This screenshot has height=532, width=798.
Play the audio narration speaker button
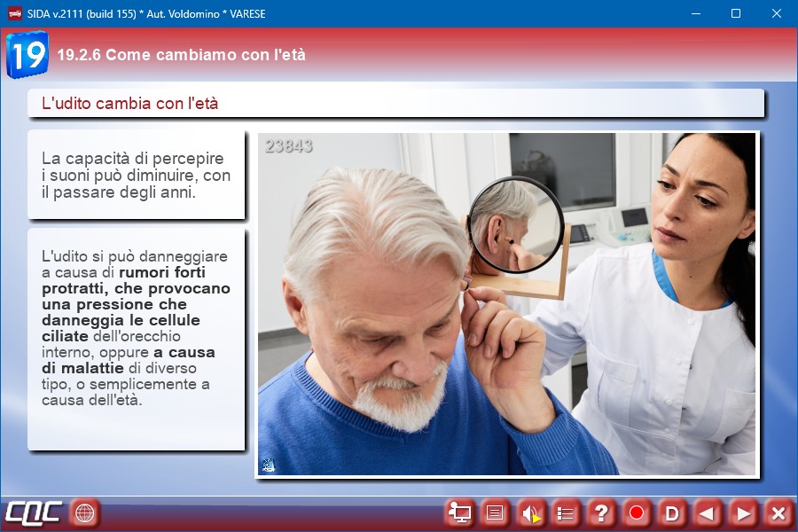click(530, 512)
